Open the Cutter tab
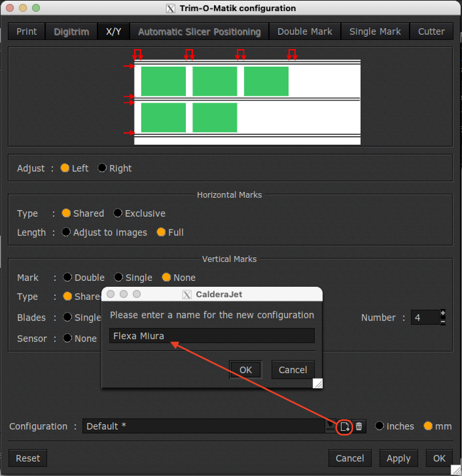 [431, 32]
